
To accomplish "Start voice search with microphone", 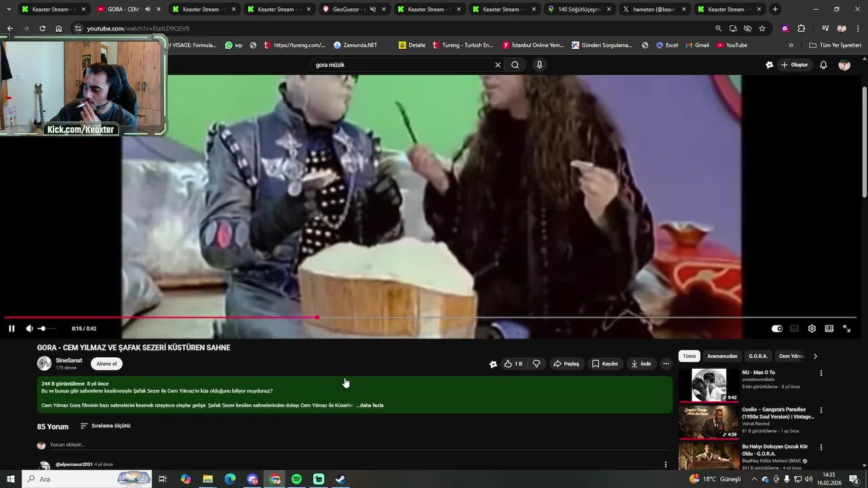I will tap(540, 65).
